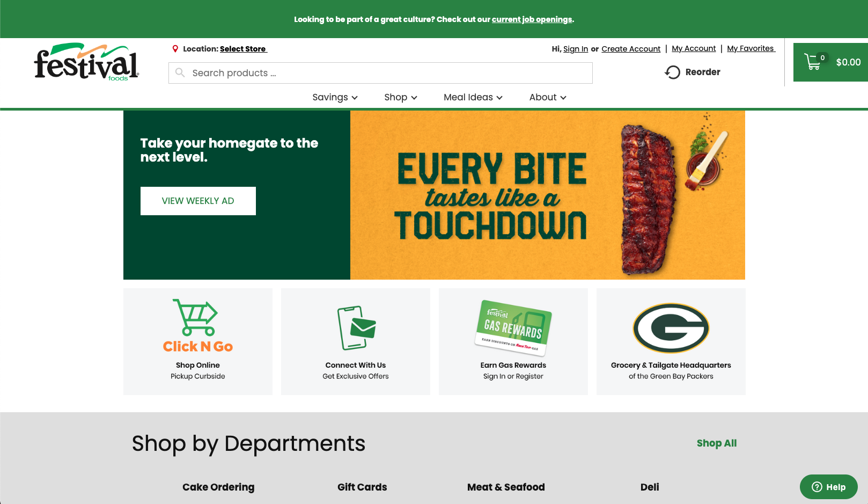Screen dimensions: 868x504
Task: Select the Deli department
Action: [x=650, y=487]
